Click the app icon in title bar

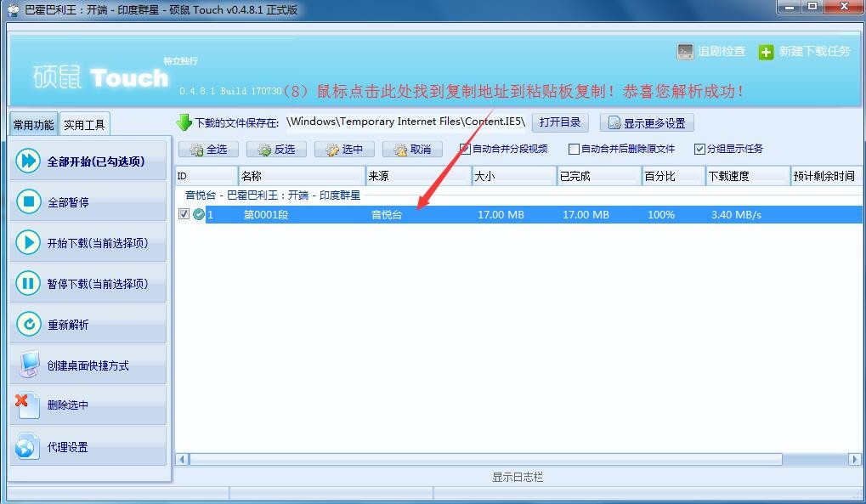pos(14,9)
